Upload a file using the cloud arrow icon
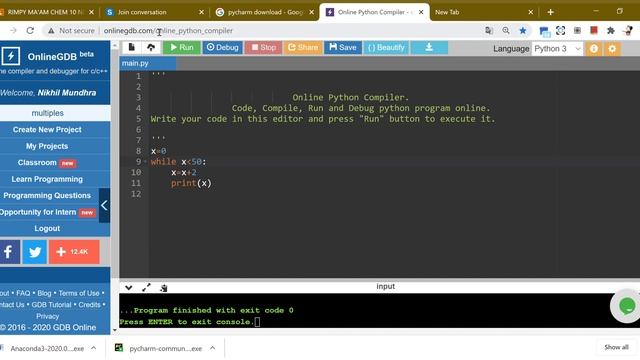The height and width of the screenshot is (360, 640). pos(151,47)
